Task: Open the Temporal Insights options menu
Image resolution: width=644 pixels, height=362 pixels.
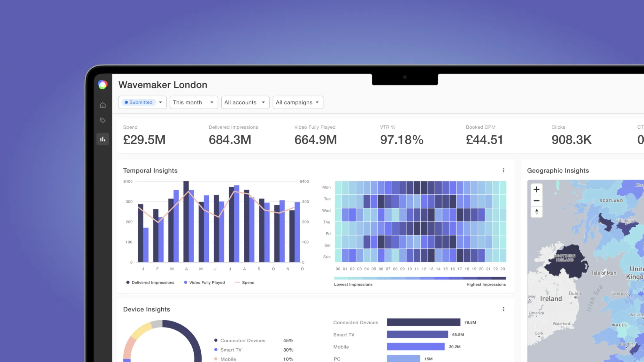Action: [x=504, y=170]
